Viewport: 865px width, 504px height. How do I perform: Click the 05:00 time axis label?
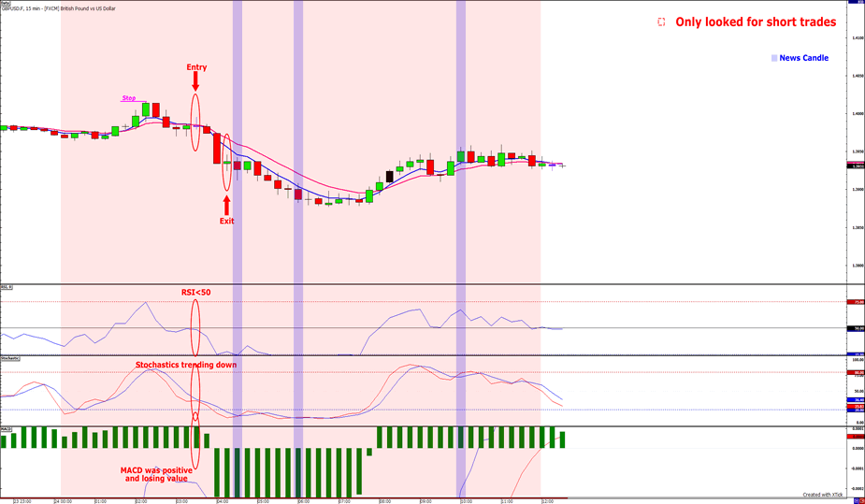[x=264, y=502]
